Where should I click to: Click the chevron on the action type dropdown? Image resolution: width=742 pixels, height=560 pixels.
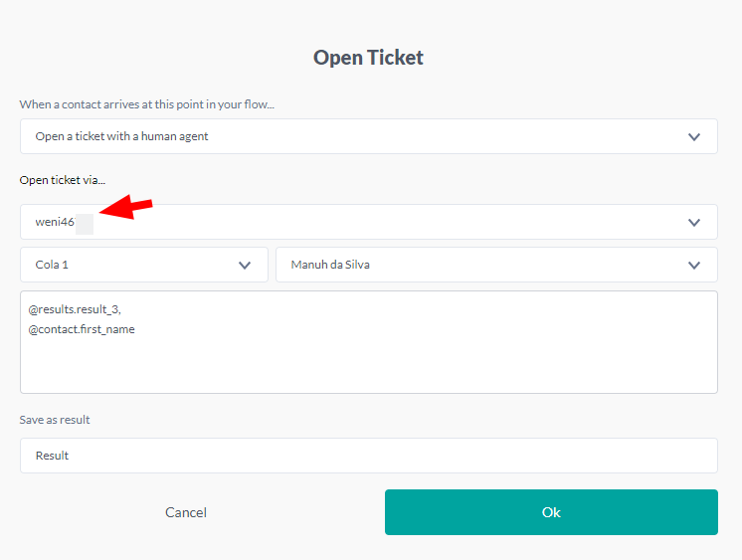(x=694, y=137)
